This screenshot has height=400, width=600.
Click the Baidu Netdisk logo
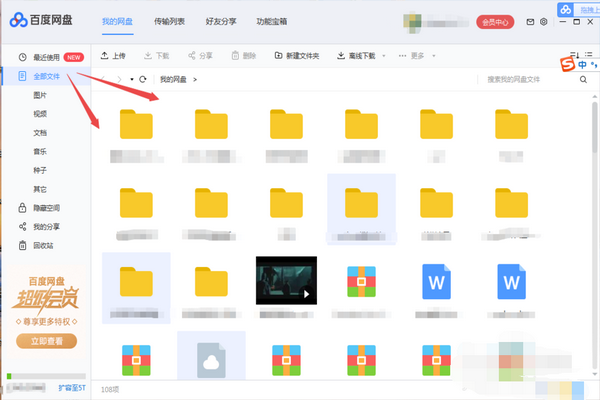click(x=41, y=20)
